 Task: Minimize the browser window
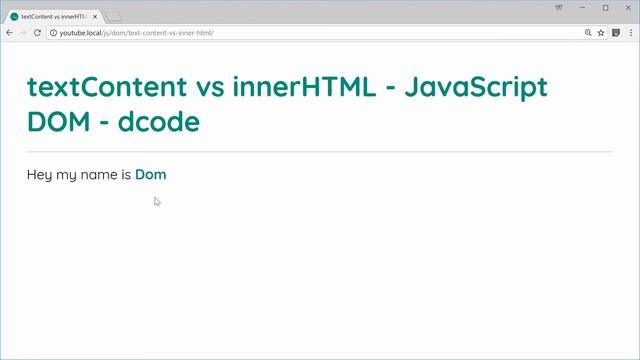click(x=582, y=8)
